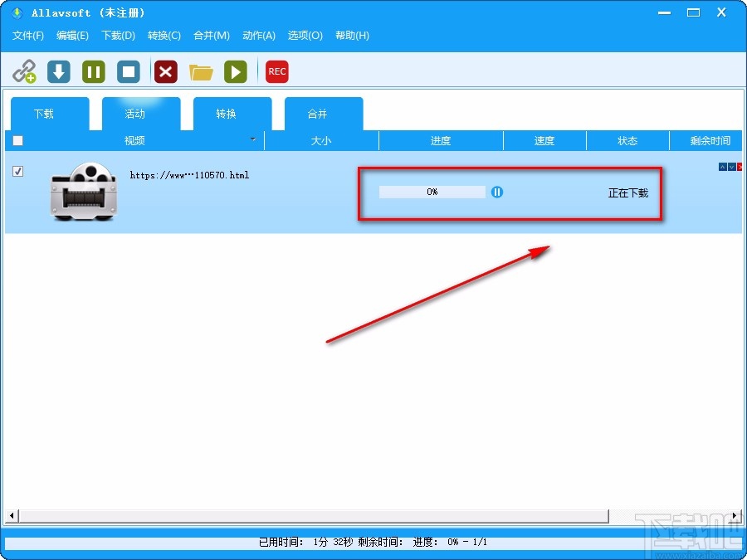The width and height of the screenshot is (747, 560).
Task: Switch to the 转换 tab
Action: (x=232, y=114)
